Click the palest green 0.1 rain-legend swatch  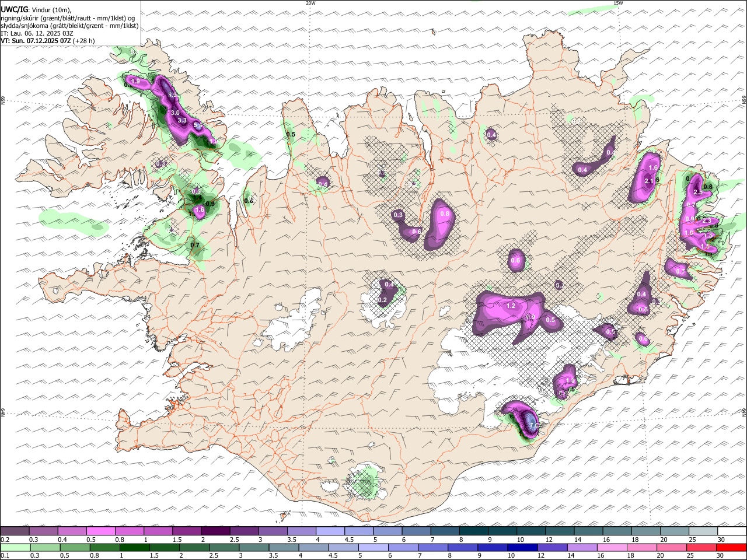(x=16, y=547)
